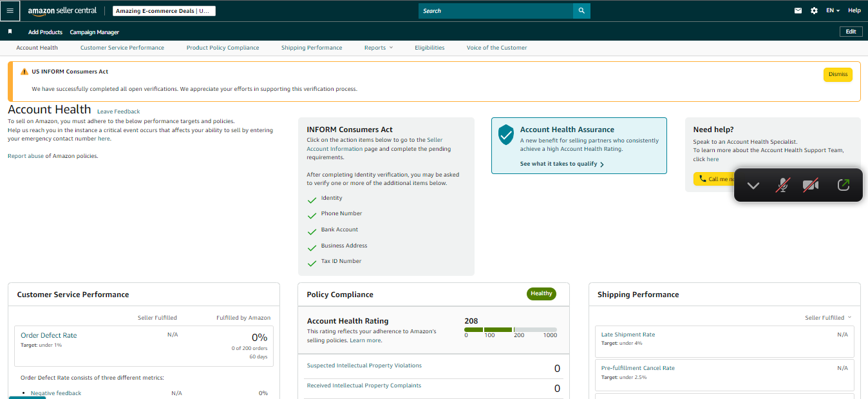Click the Learn more link under rating
Image resolution: width=868 pixels, height=399 pixels.
pos(365,340)
